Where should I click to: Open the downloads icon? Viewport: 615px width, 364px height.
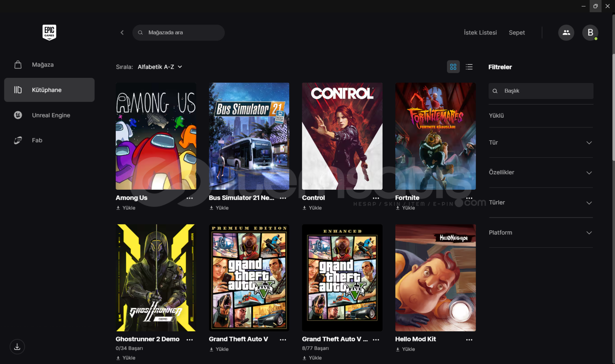(x=17, y=346)
